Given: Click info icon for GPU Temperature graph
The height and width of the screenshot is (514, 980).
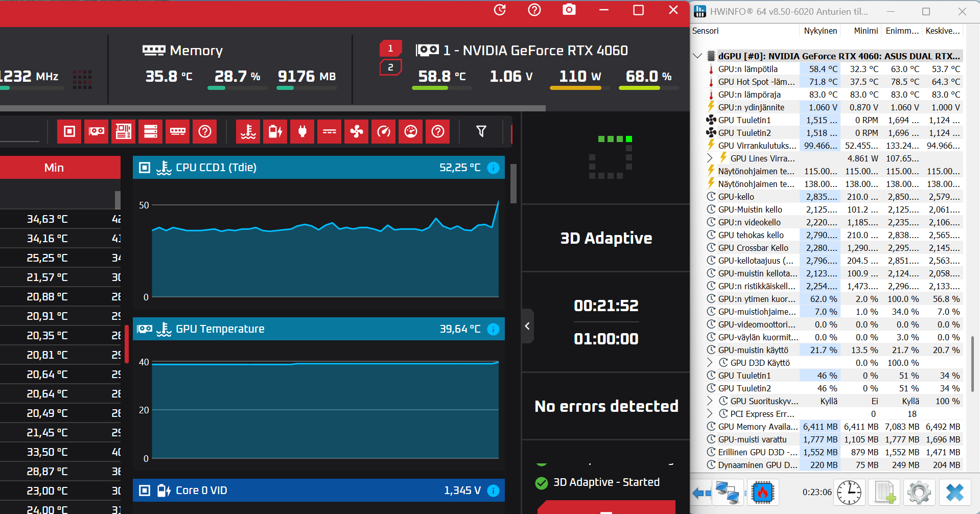Looking at the screenshot, I should coord(493,329).
